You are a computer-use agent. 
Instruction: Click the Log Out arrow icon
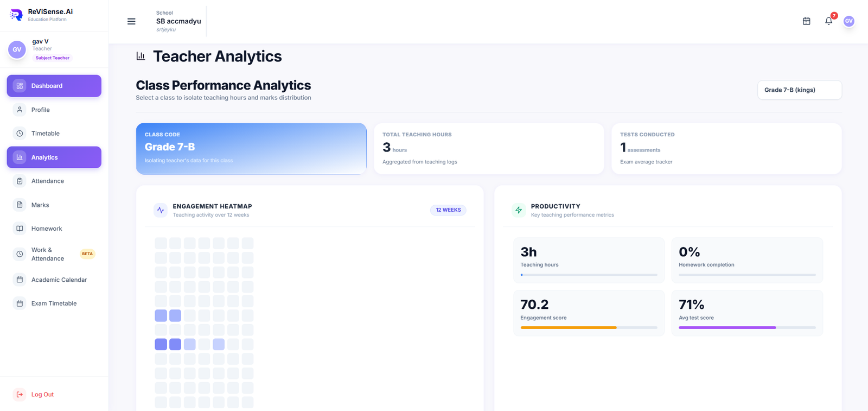click(x=20, y=395)
